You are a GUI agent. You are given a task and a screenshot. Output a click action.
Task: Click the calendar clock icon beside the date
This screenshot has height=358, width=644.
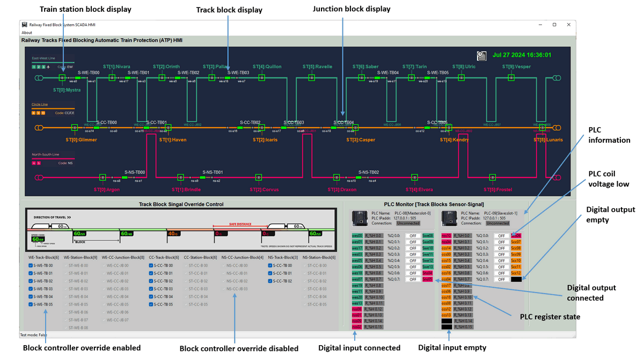click(x=481, y=55)
